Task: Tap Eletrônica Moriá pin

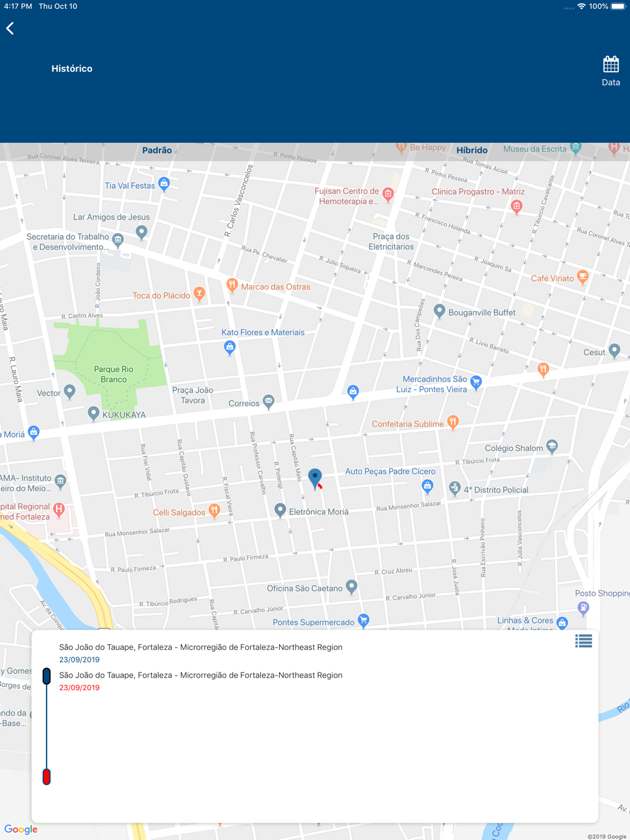Action: pyautogui.click(x=280, y=511)
